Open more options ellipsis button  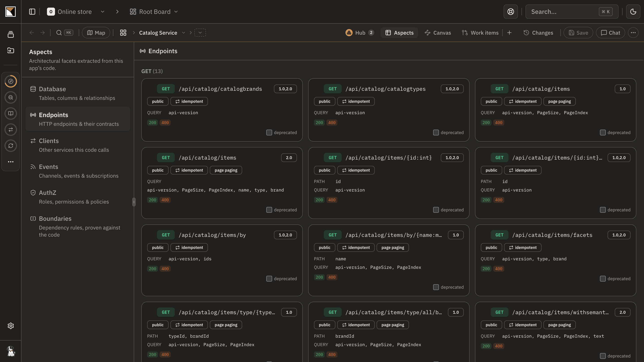[633, 33]
